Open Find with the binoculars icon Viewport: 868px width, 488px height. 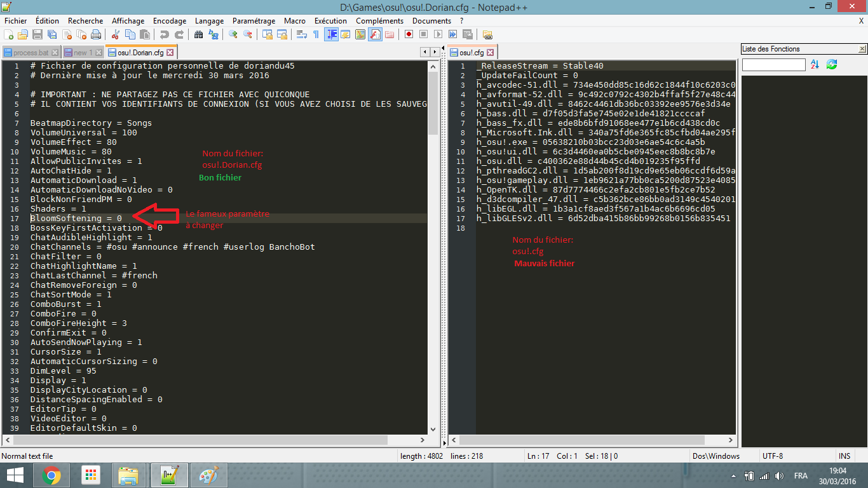199,34
